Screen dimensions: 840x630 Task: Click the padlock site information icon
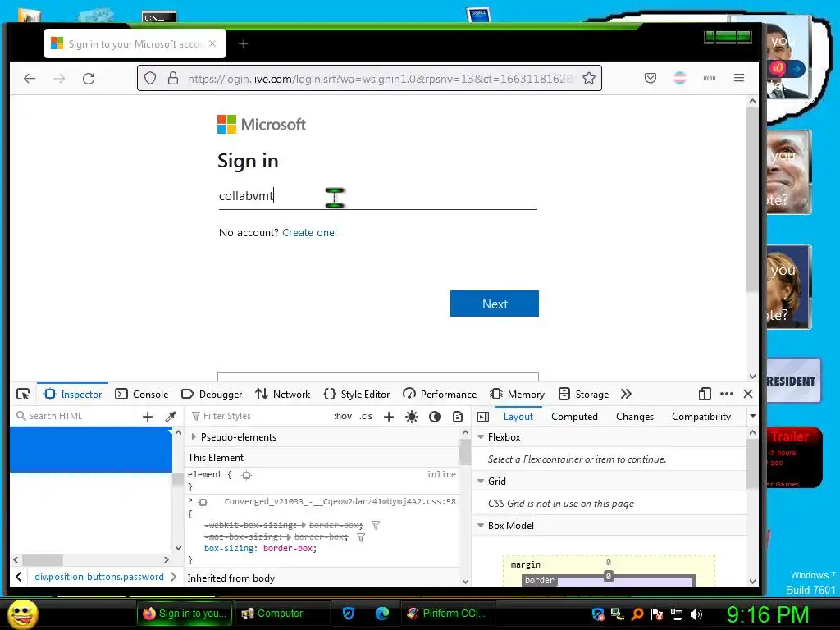[173, 78]
